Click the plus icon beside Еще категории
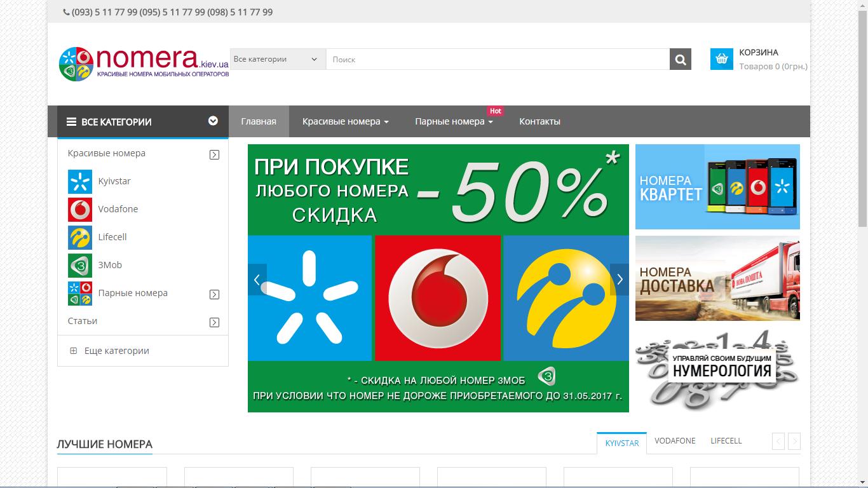The image size is (868, 488). pyautogui.click(x=73, y=351)
